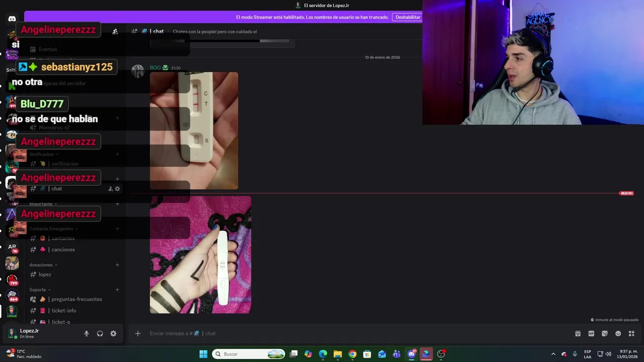Open Google Chrome from taskbar
The height and width of the screenshot is (362, 644).
352,354
